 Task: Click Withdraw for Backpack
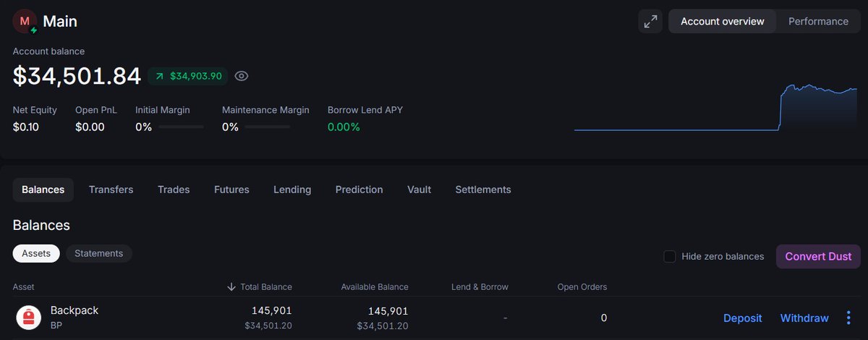pyautogui.click(x=804, y=318)
